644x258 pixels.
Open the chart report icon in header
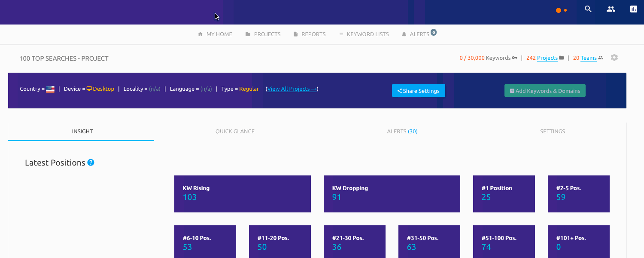pos(634,9)
